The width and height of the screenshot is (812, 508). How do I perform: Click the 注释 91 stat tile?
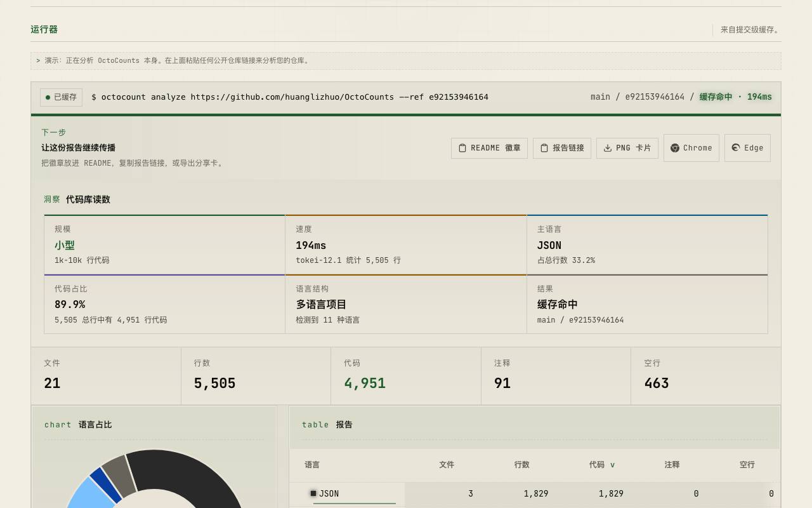[x=556, y=375]
